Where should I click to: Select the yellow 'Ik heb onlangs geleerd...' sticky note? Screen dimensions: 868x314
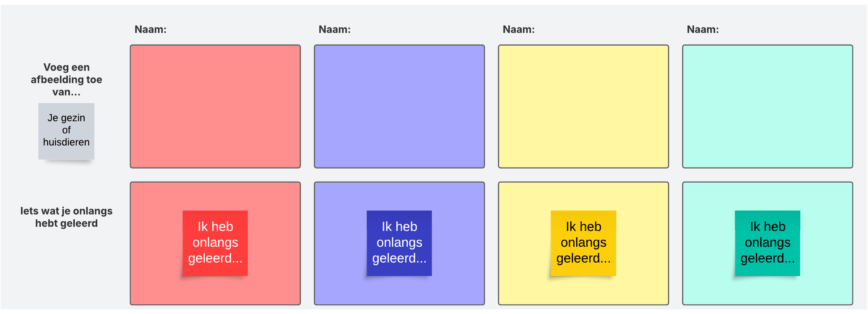(x=583, y=243)
